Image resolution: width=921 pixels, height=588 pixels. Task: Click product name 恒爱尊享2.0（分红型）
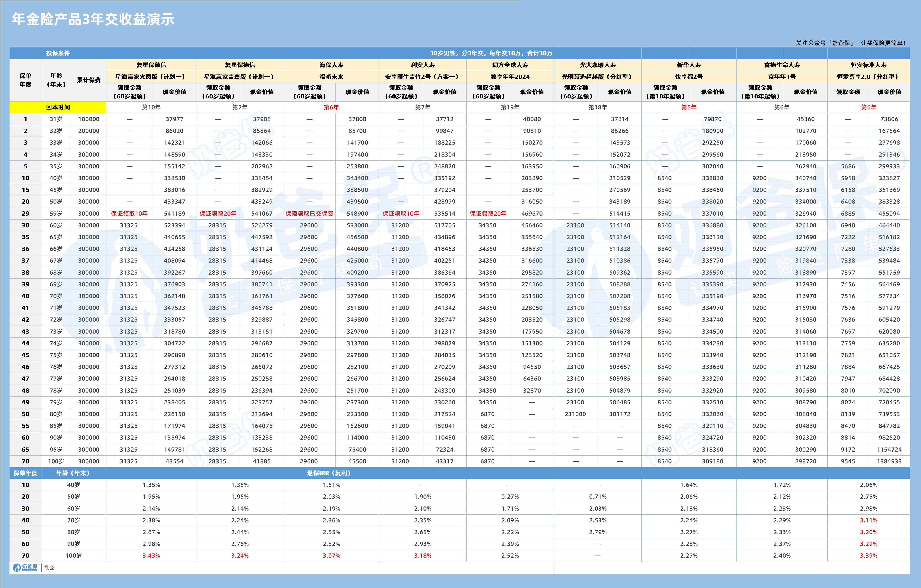point(868,77)
